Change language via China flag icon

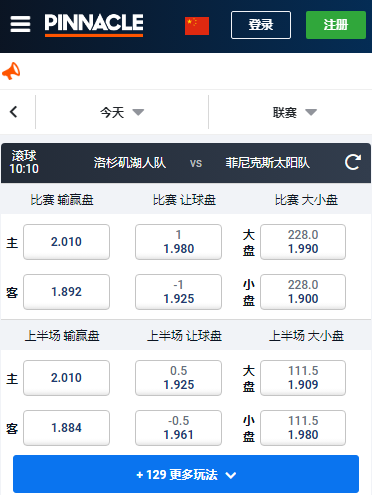197,26
